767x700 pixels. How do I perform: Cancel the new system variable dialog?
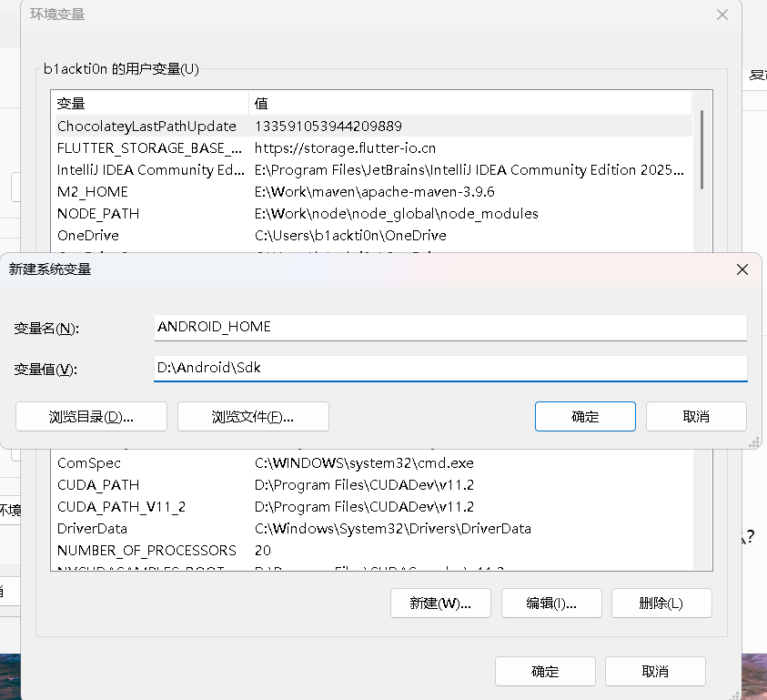click(696, 417)
